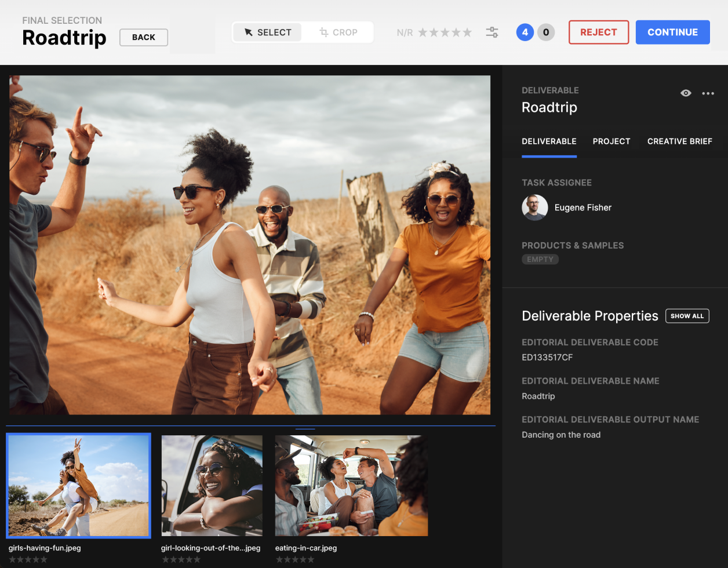Rate five stars in the top toolbar
The image size is (728, 568).
pyautogui.click(x=467, y=32)
